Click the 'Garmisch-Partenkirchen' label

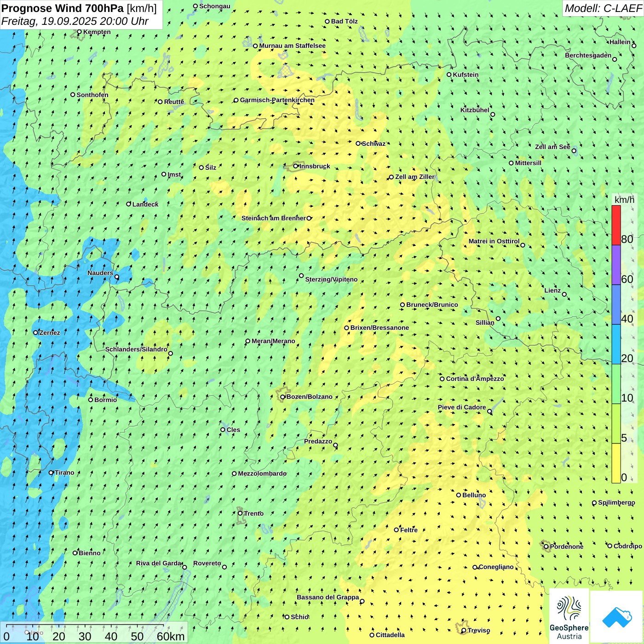277,100
